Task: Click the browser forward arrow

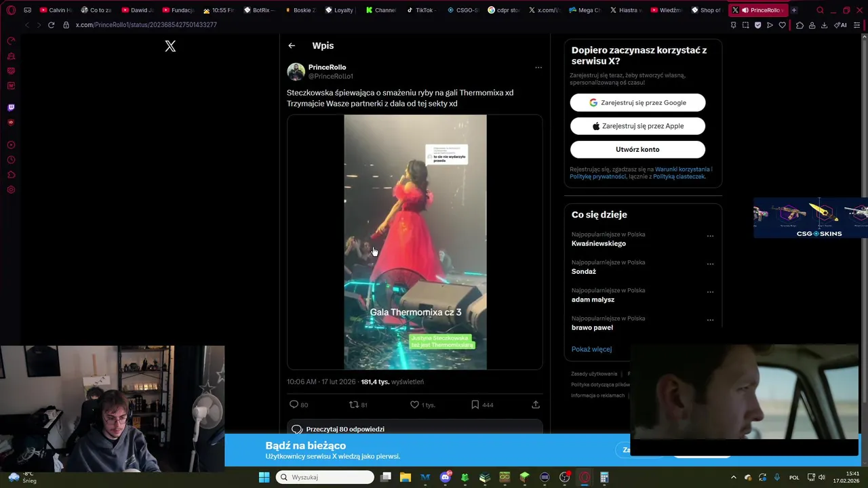Action: [x=39, y=25]
